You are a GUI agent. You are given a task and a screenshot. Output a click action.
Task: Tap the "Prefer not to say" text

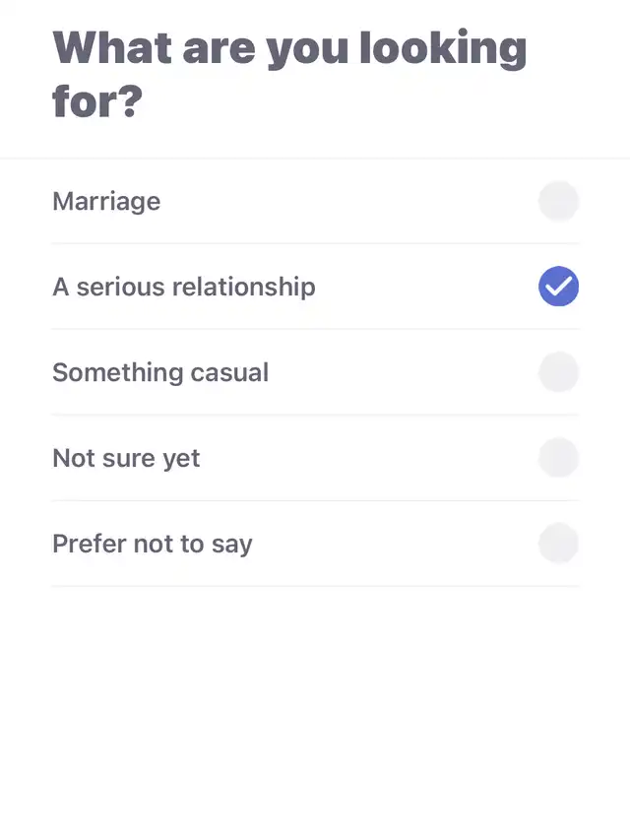[153, 544]
